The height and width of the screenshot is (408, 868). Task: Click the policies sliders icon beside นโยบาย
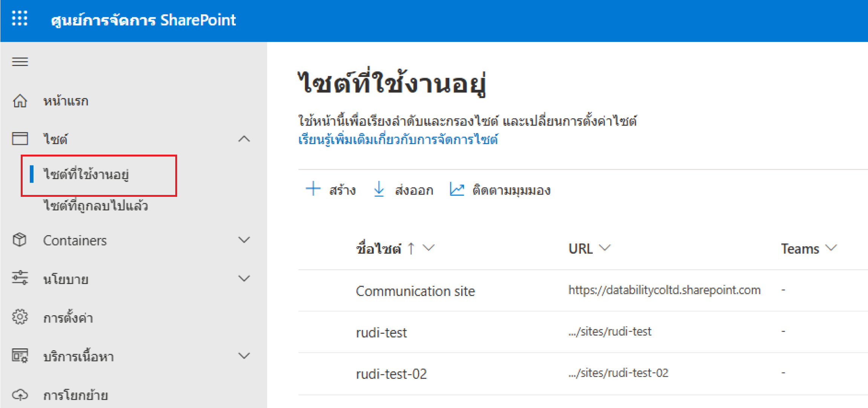(20, 278)
